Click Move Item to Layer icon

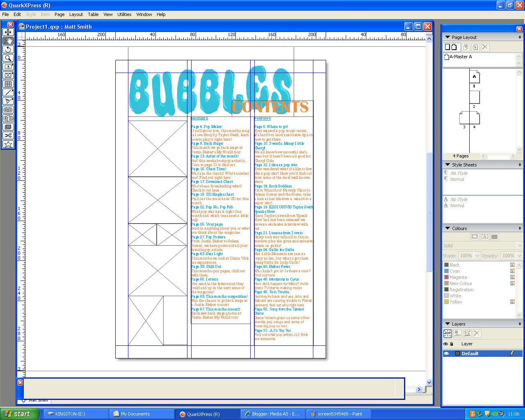pos(457,333)
